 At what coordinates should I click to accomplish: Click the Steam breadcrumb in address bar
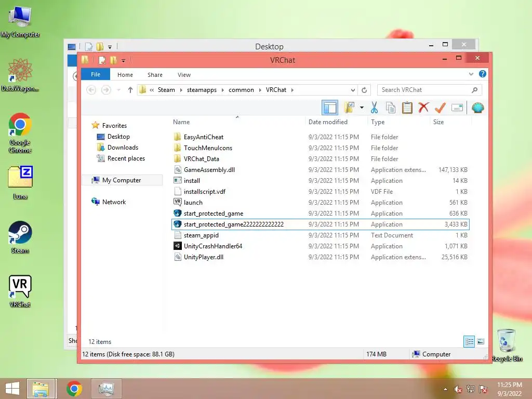pyautogui.click(x=166, y=90)
